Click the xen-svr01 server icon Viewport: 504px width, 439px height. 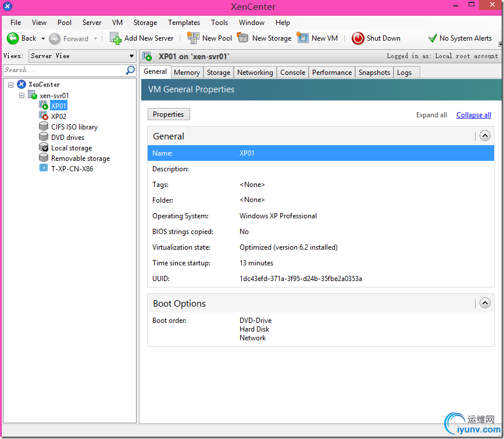point(33,95)
